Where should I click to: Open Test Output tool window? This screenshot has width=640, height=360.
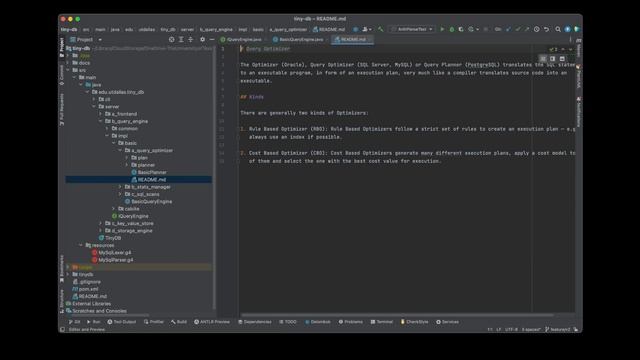click(122, 322)
